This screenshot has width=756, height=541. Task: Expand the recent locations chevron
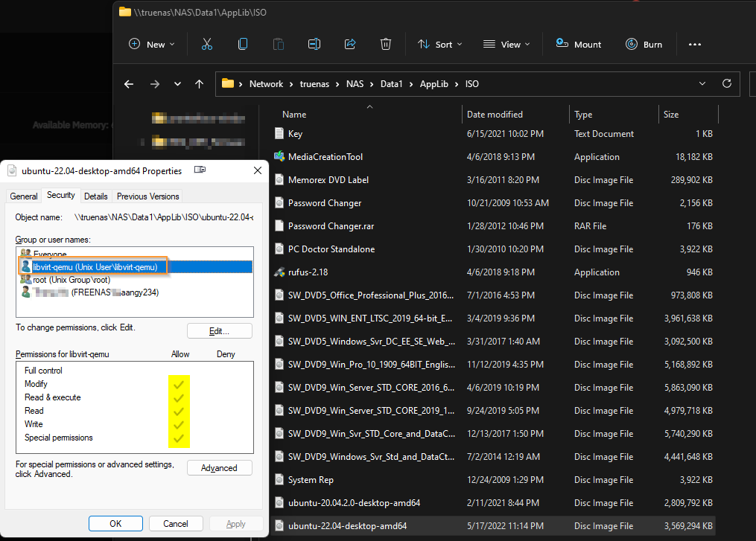click(x=177, y=84)
